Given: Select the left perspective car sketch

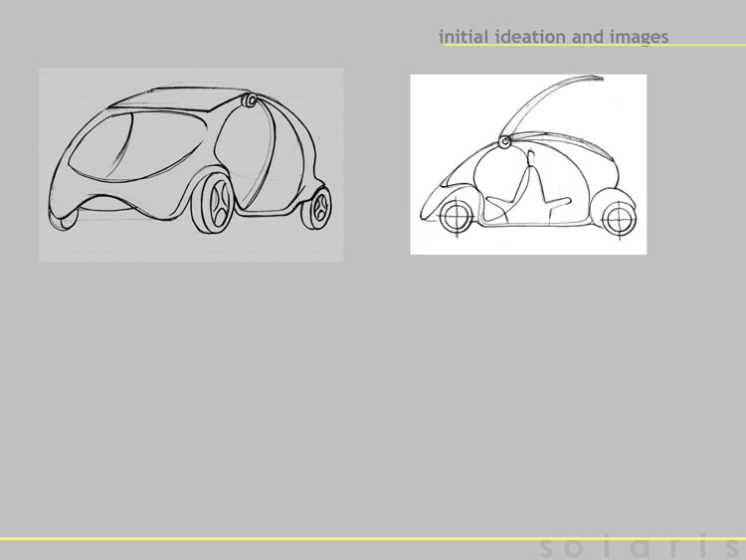Looking at the screenshot, I should 191,165.
